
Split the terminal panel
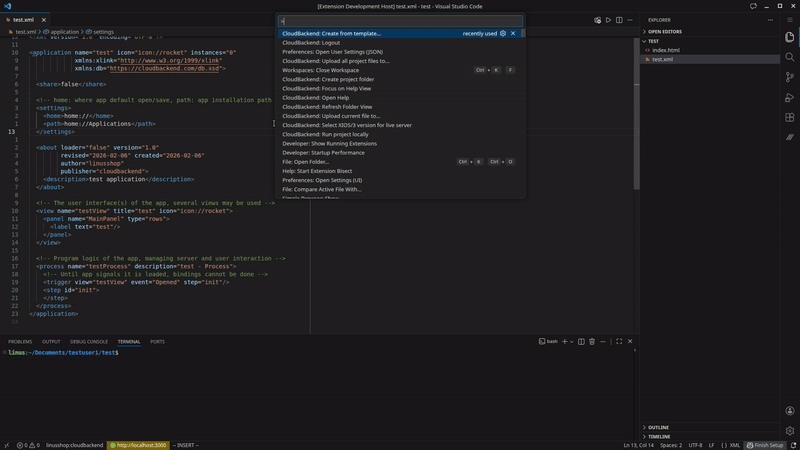click(581, 341)
